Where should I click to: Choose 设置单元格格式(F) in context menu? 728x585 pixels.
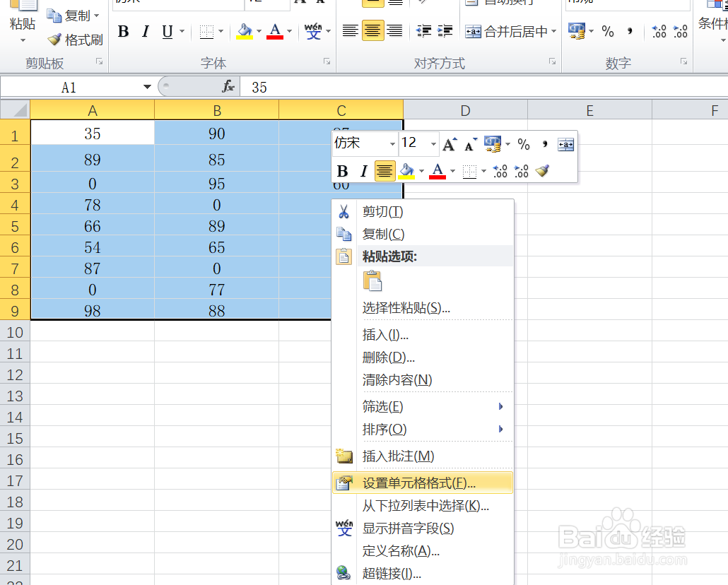click(423, 483)
